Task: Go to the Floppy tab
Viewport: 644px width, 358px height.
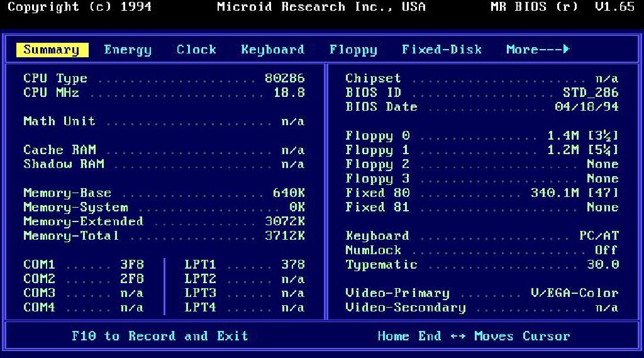Action: coord(353,50)
